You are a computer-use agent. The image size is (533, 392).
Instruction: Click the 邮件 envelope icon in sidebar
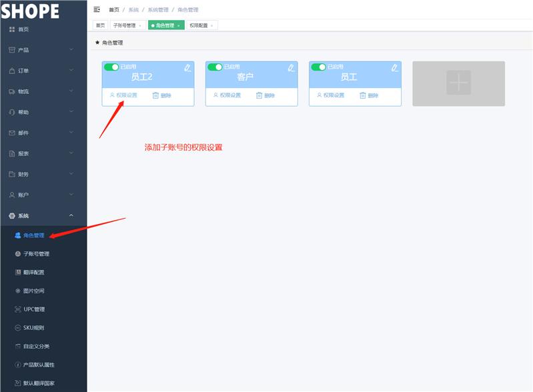pos(12,133)
